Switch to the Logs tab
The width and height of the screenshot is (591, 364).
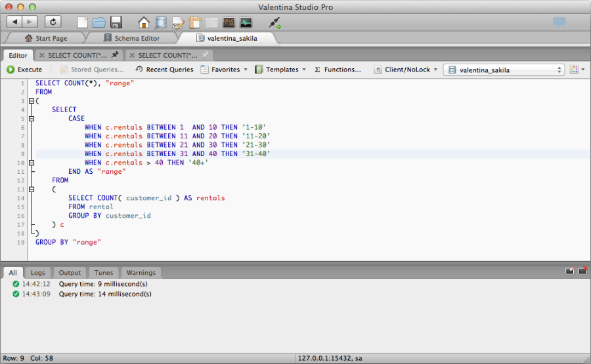[37, 273]
